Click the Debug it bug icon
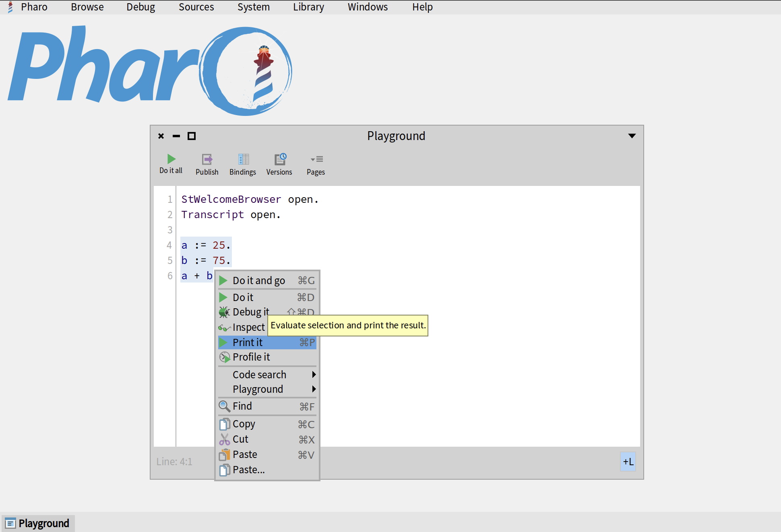This screenshot has width=781, height=532. pyautogui.click(x=224, y=312)
